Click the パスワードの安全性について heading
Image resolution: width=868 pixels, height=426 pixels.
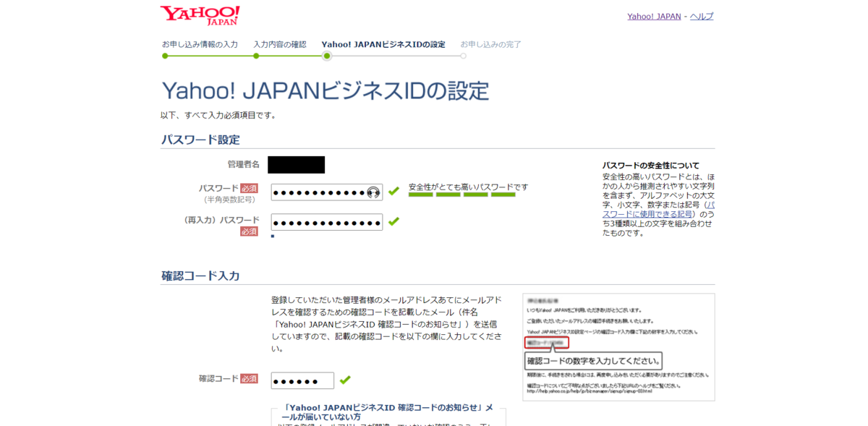(651, 166)
